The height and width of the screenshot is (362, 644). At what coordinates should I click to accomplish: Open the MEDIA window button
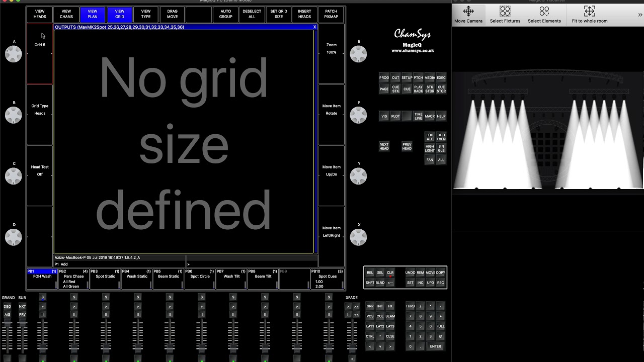tap(430, 78)
